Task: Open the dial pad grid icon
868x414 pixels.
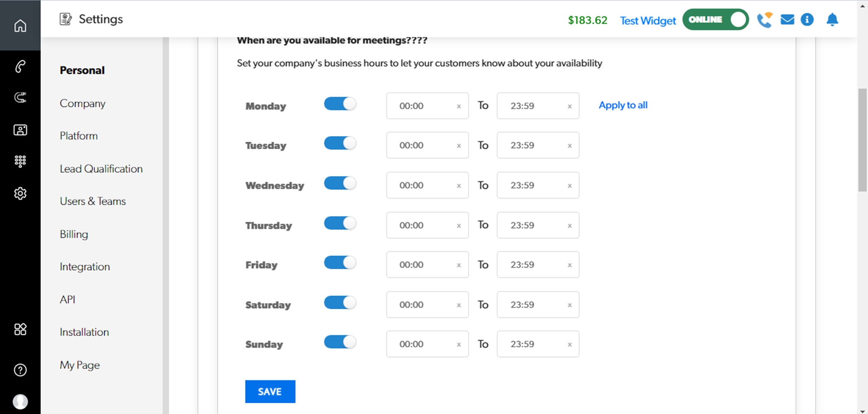Action: [20, 161]
